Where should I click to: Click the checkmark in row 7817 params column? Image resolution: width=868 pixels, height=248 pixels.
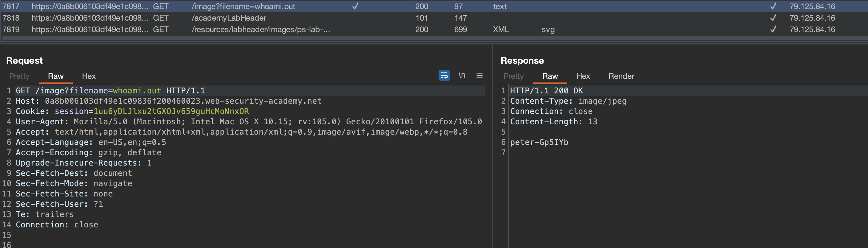coord(355,6)
